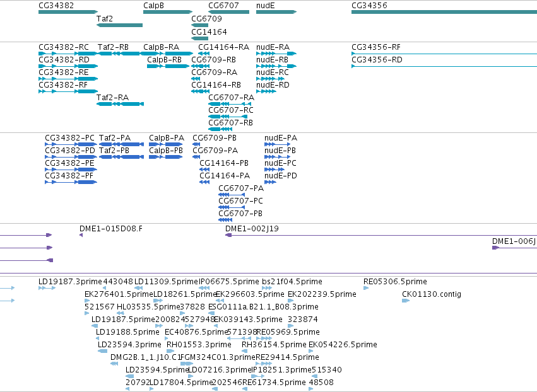Select the nudE-RA transcript
This screenshot has width=537, height=392.
pos(273,47)
